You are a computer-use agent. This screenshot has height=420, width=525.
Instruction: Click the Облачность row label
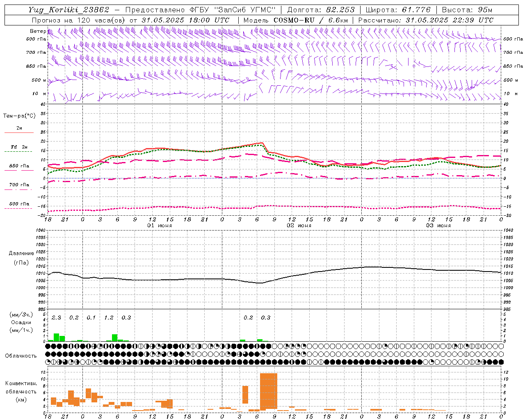coord(21,356)
